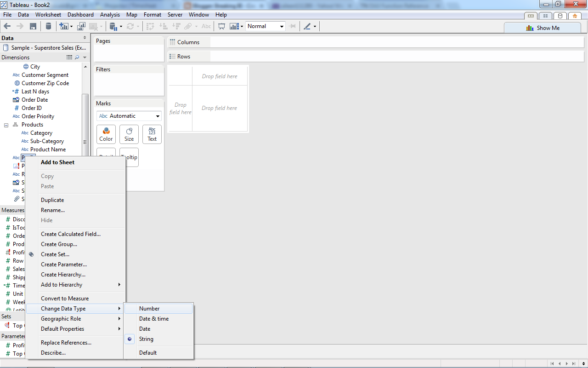Open the new worksheet dropdown arrow
This screenshot has height=368, width=588.
pos(71,26)
